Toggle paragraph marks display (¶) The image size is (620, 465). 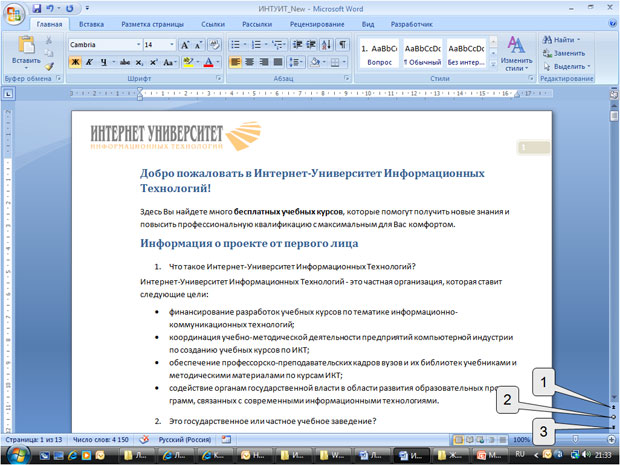coord(342,45)
